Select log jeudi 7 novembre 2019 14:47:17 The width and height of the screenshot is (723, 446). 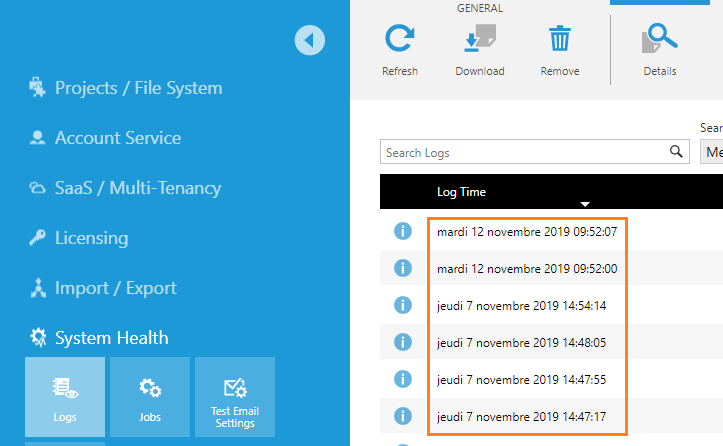521,416
